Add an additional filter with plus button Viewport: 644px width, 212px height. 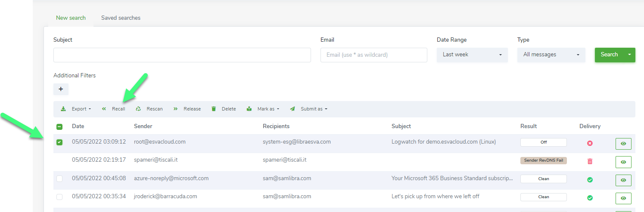coord(61,89)
